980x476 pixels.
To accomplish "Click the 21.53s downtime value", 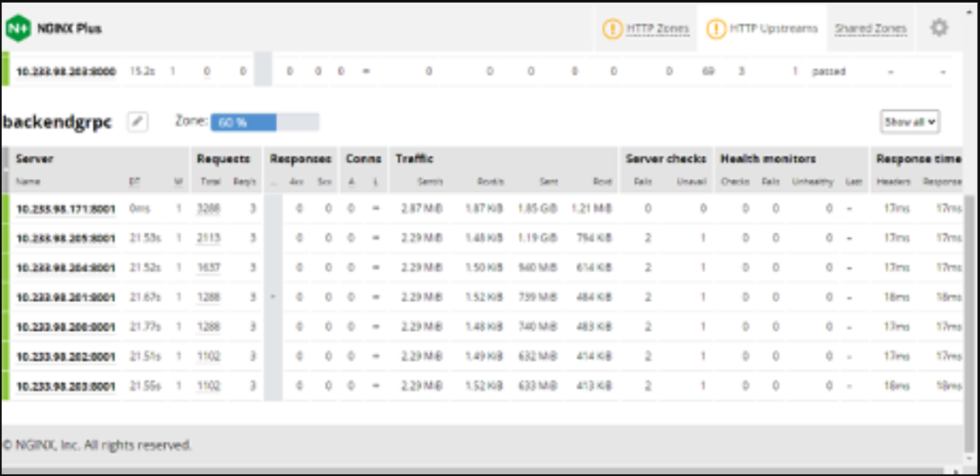I will pos(144,238).
